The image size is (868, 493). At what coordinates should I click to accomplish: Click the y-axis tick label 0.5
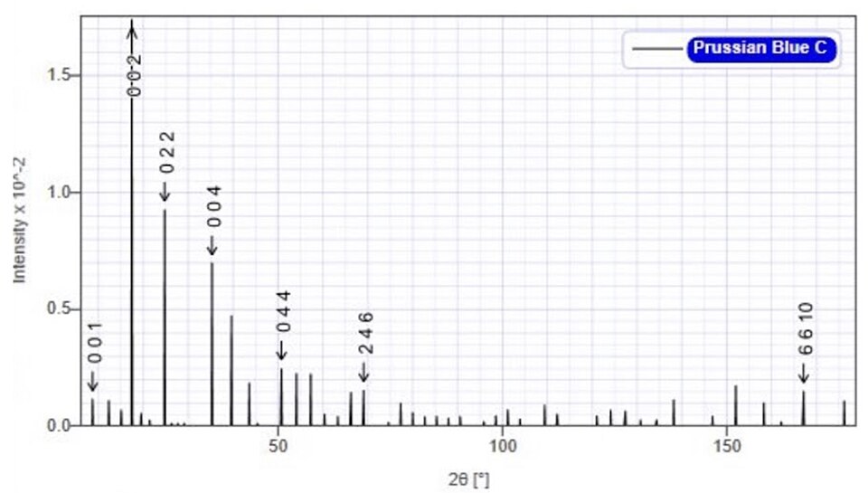[x=58, y=308]
